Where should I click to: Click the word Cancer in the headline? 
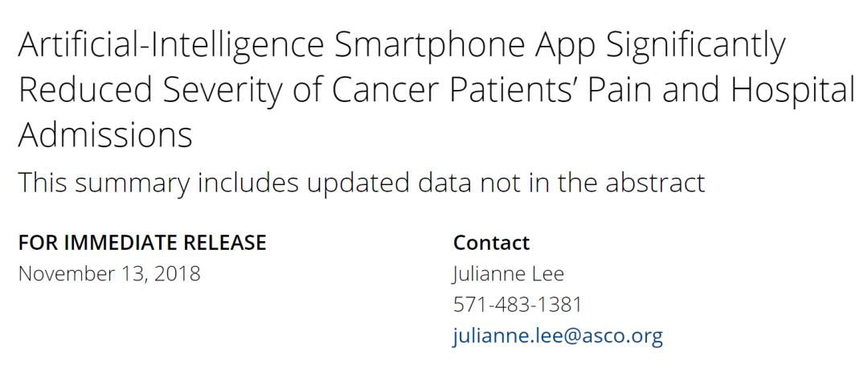point(383,90)
